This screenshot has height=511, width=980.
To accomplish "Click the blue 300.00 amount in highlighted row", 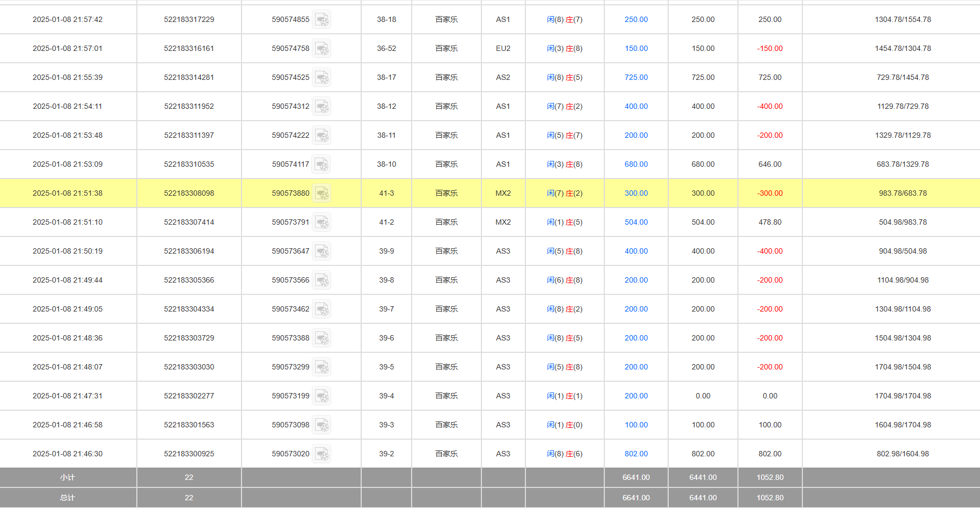I will point(636,193).
